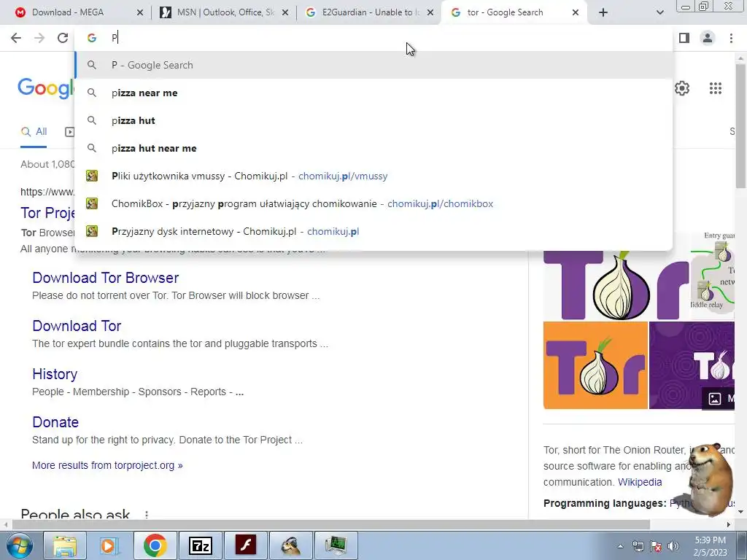
Task: Expand the tab search chevron
Action: pyautogui.click(x=659, y=12)
